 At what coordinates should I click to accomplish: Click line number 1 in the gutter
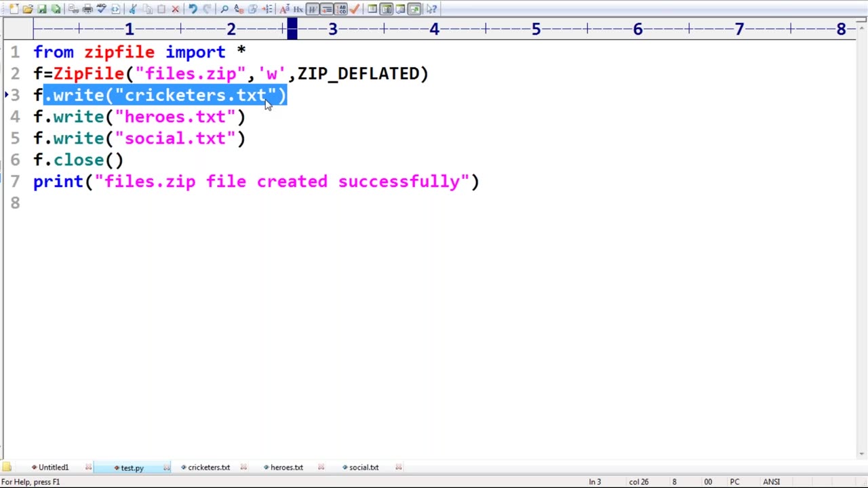click(x=15, y=52)
